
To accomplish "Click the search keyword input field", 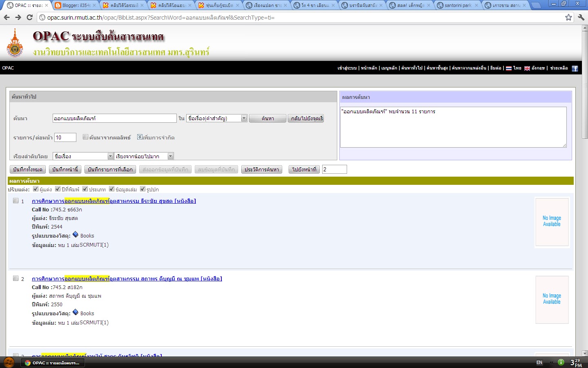I will (x=115, y=118).
